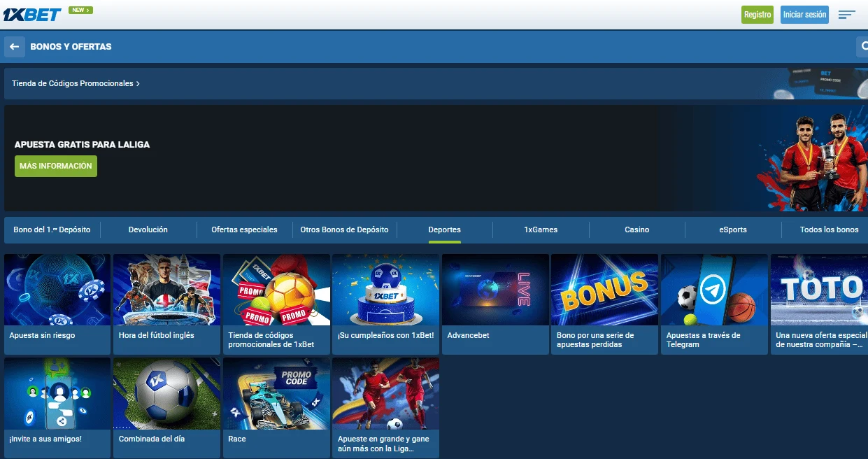Screen dimensions: 868x459
Task: Open the invite friends card image
Action: pyautogui.click(x=57, y=393)
